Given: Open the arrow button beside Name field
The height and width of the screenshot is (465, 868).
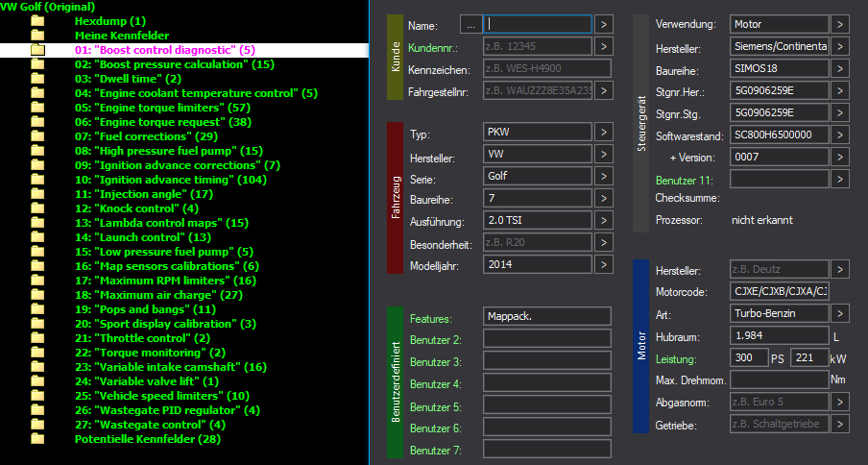Looking at the screenshot, I should pyautogui.click(x=604, y=24).
